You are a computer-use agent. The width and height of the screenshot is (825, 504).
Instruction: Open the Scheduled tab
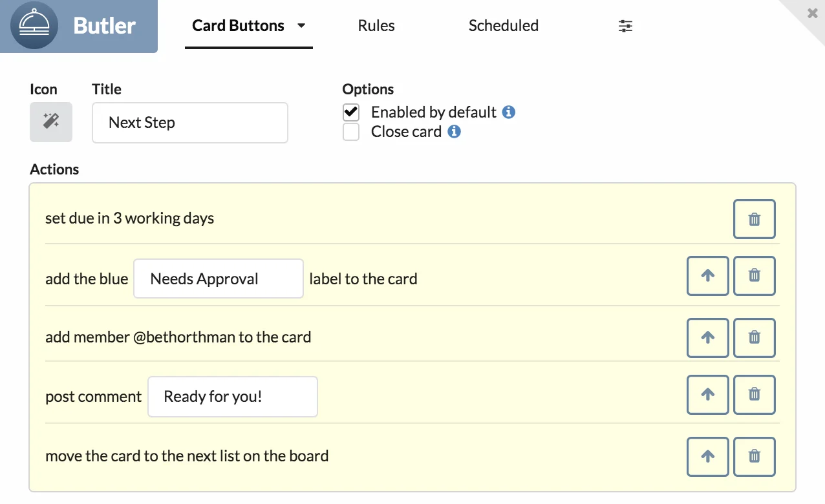(503, 26)
